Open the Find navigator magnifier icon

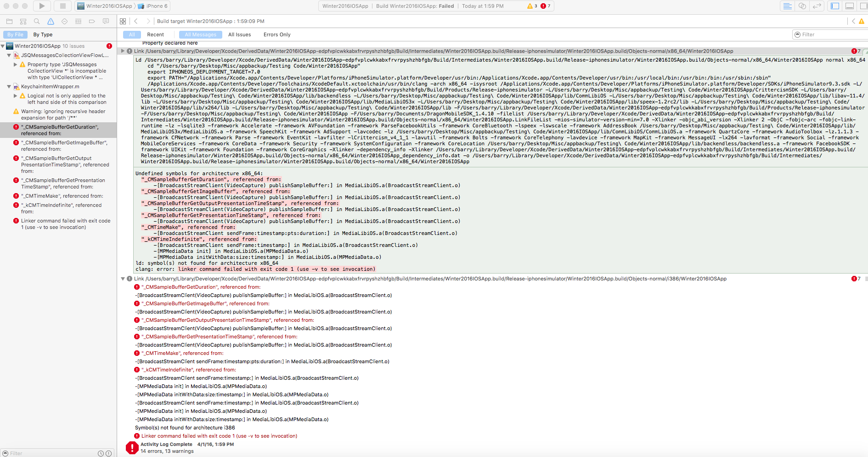[37, 21]
